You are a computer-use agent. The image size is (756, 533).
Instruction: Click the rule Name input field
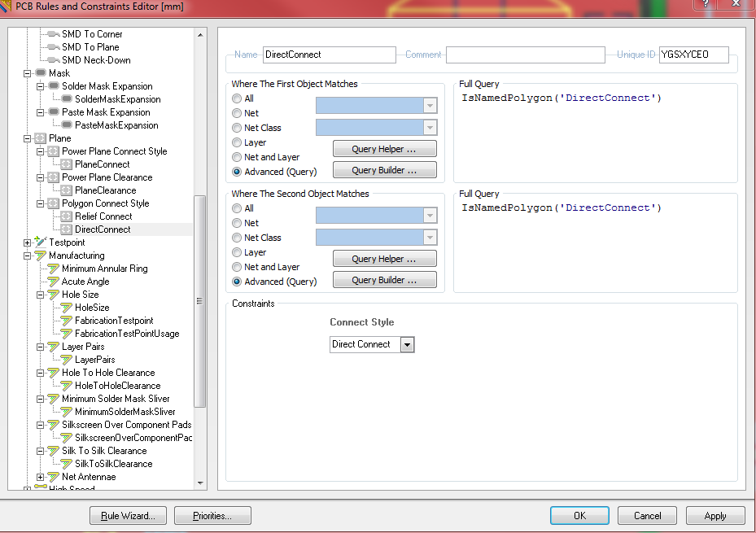pyautogui.click(x=330, y=55)
